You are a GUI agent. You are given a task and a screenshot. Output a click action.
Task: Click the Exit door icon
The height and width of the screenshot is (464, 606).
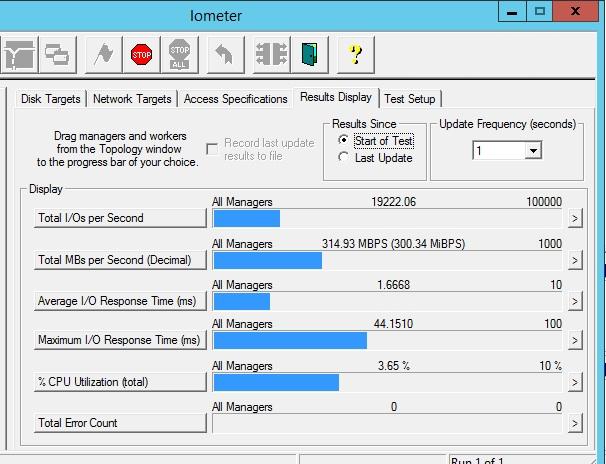tap(310, 54)
